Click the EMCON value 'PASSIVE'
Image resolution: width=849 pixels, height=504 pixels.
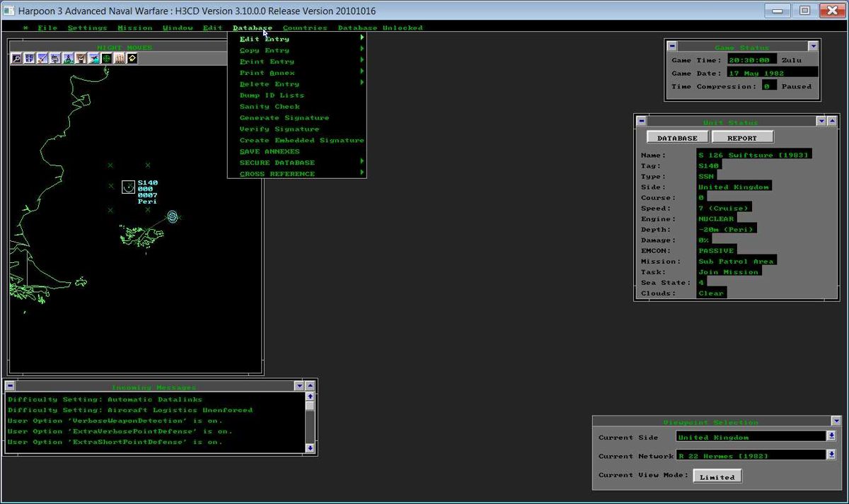716,250
